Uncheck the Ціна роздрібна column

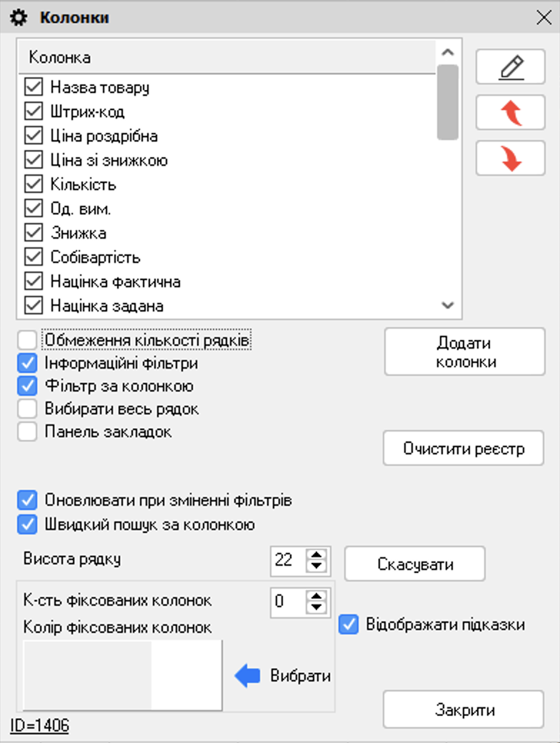[33, 135]
